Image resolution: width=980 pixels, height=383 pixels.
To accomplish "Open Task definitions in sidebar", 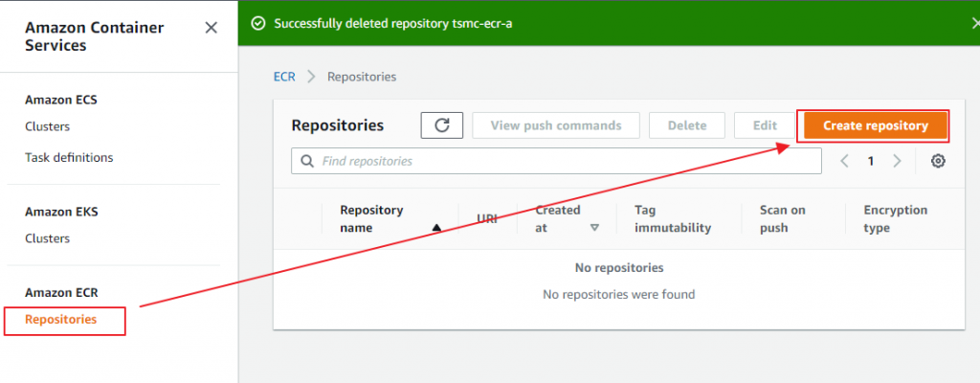I will click(x=69, y=157).
